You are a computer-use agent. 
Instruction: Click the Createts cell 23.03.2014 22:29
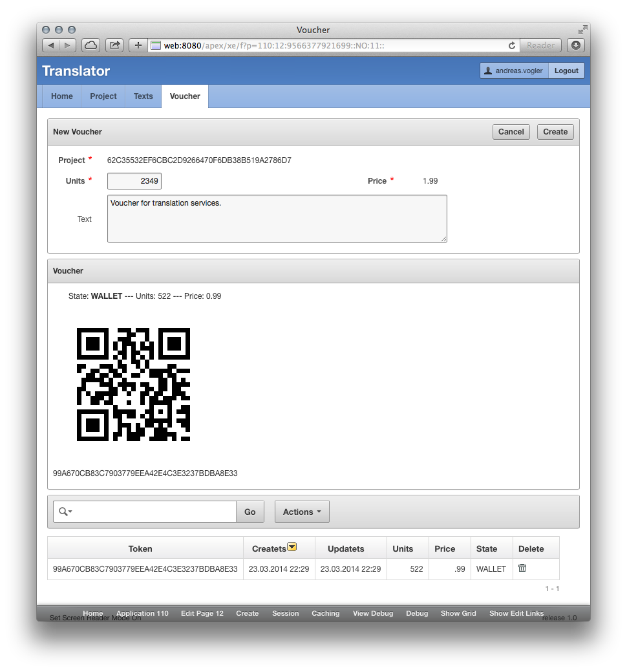pyautogui.click(x=279, y=569)
